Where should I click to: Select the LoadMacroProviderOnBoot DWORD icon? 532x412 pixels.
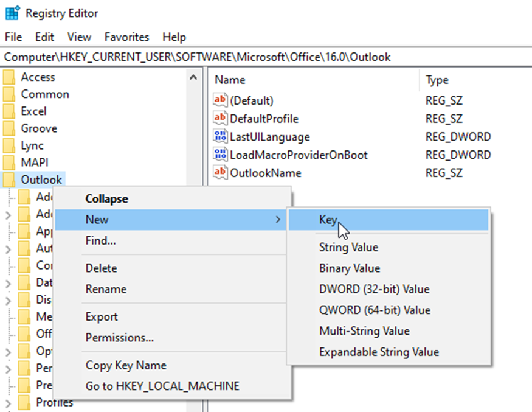coord(220,154)
